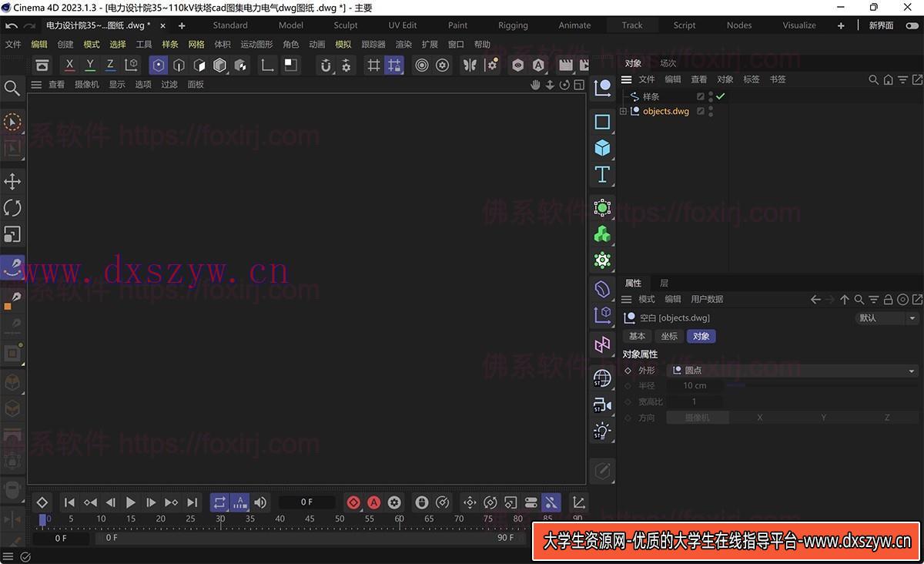Screen dimensions: 924x564
Task: Add a spline Rectangle object
Action: [x=602, y=122]
